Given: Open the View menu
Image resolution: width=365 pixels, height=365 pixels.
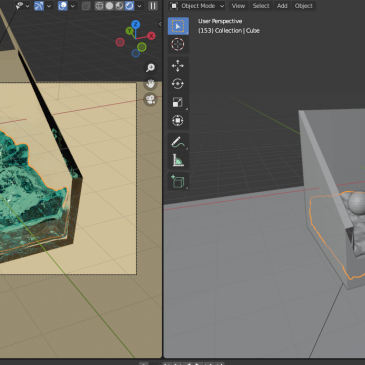Looking at the screenshot, I should coord(238,6).
